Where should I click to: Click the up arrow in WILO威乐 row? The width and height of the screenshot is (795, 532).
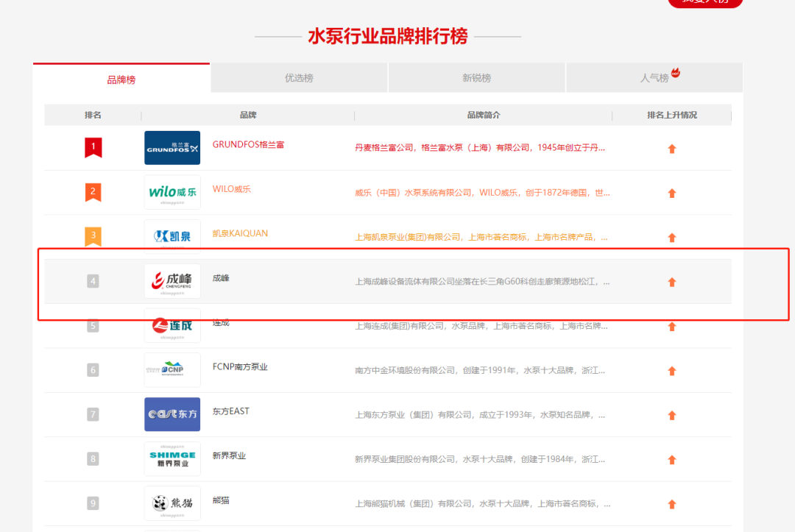click(672, 193)
